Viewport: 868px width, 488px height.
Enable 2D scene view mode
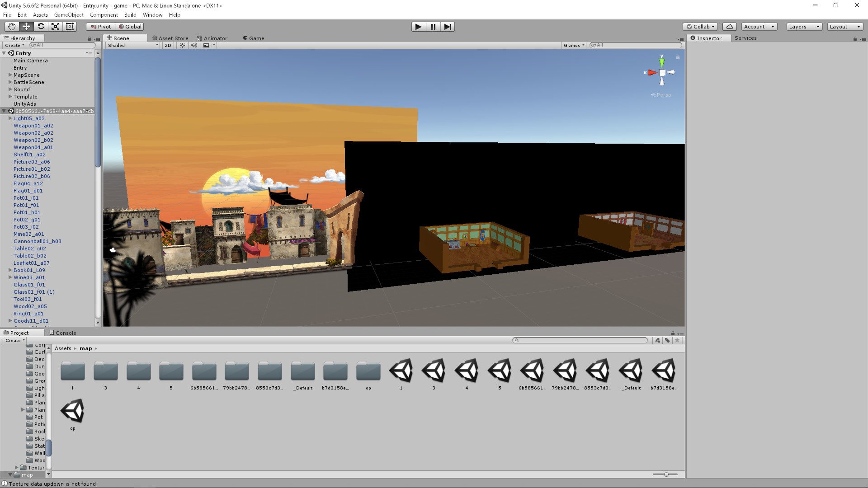pos(167,45)
